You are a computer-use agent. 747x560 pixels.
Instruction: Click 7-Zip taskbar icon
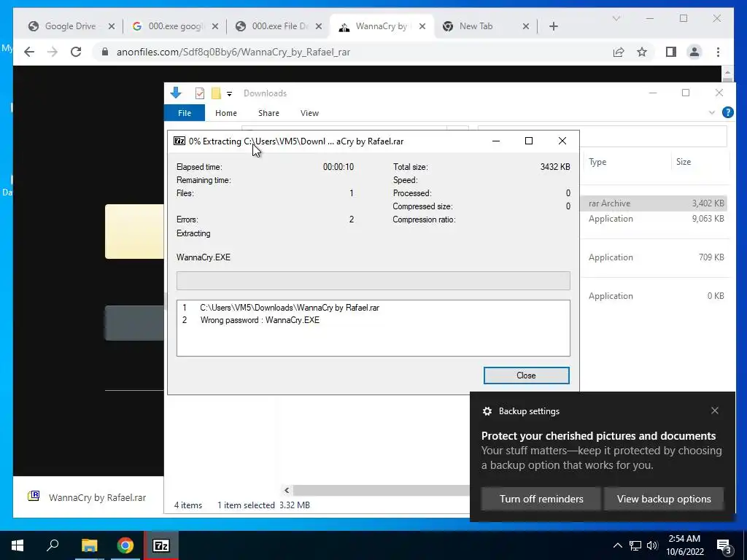click(x=161, y=545)
